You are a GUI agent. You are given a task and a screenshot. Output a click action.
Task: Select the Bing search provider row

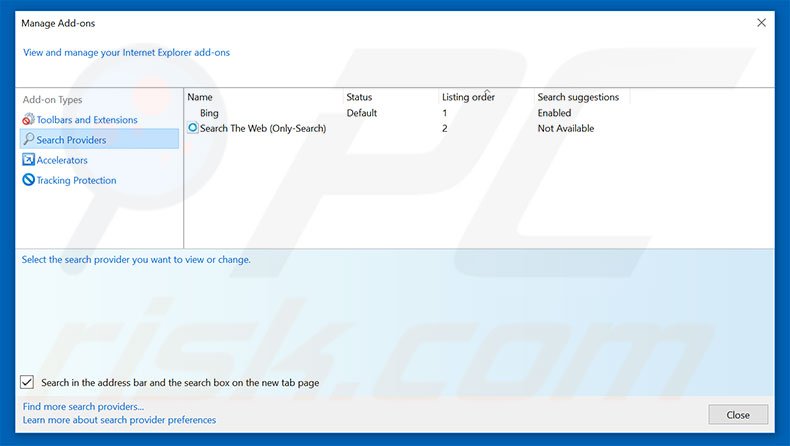pos(209,113)
